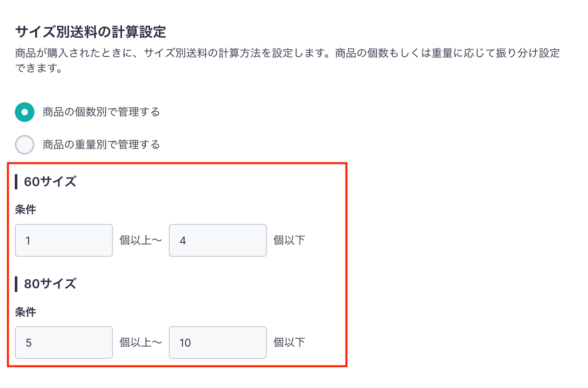588x388 pixels.
Task: Click the 個以上〜 text in 80サイズ row
Action: (x=141, y=342)
